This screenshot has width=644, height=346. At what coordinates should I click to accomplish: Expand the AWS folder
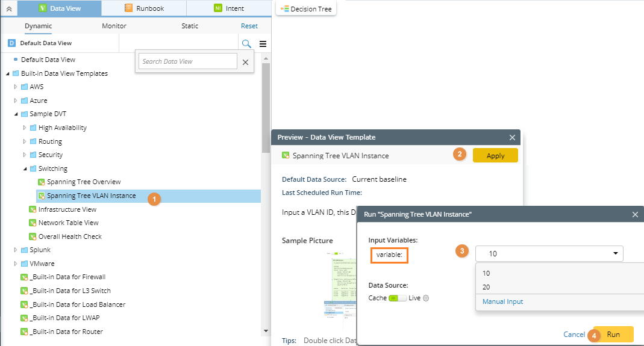coord(16,87)
